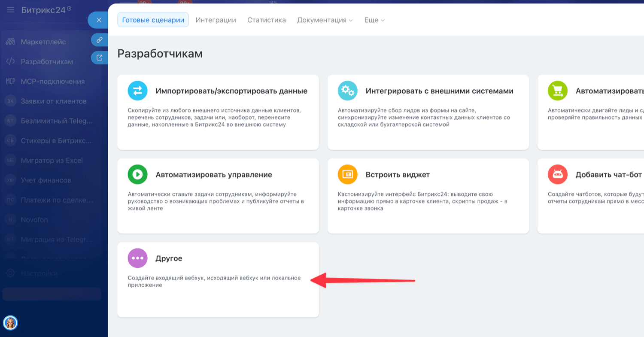
Task: Click the orange widget icon
Action: [x=348, y=174]
